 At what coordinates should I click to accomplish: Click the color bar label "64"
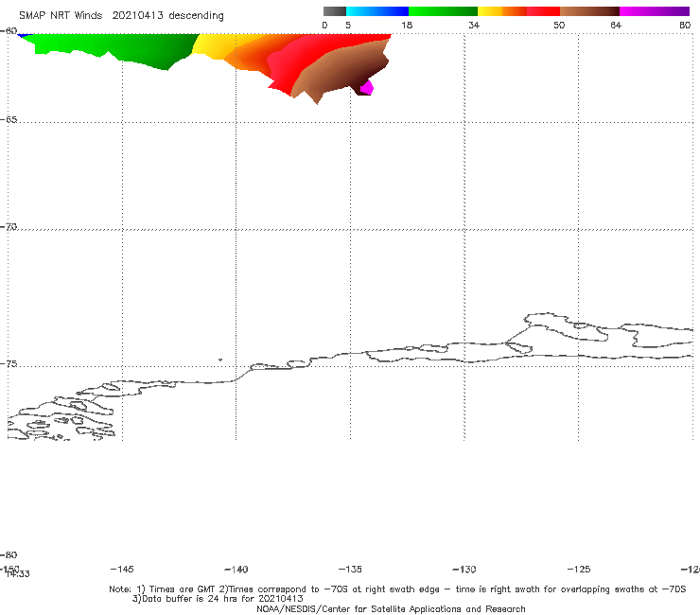(x=616, y=26)
